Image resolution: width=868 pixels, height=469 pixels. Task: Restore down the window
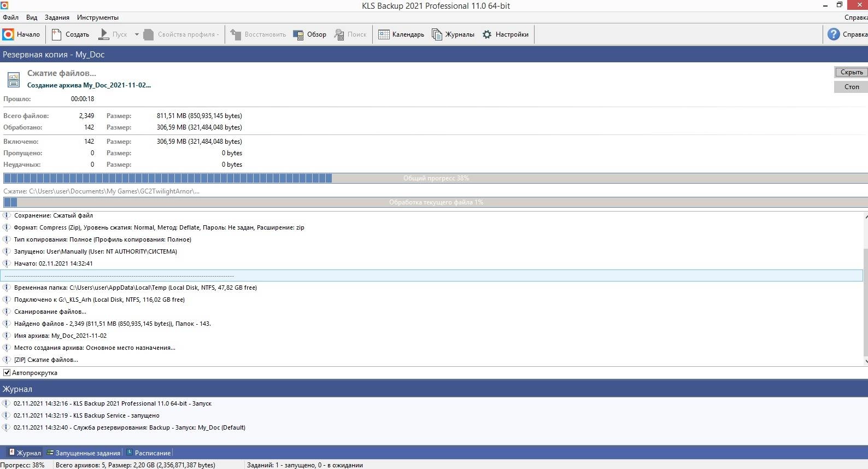tap(840, 5)
